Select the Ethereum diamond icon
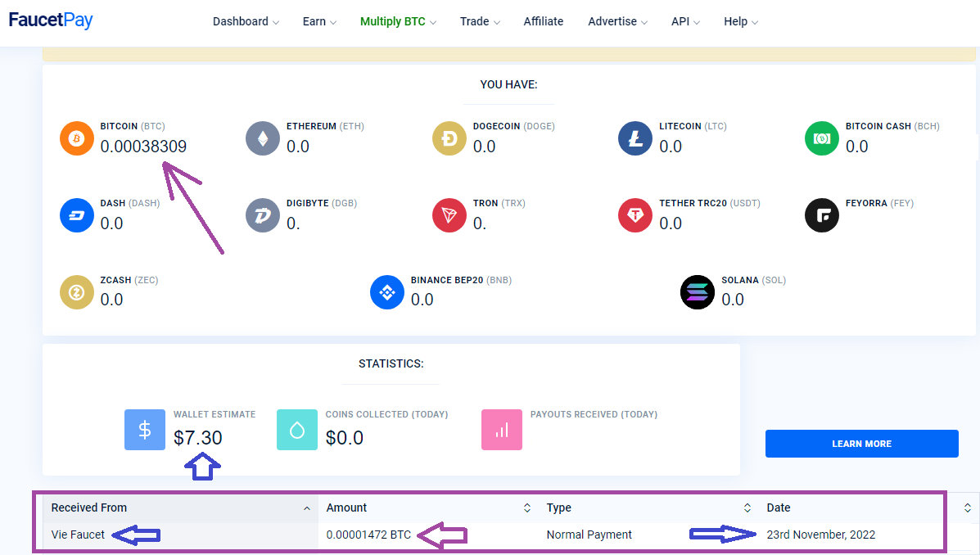Image resolution: width=980 pixels, height=555 pixels. pos(263,138)
